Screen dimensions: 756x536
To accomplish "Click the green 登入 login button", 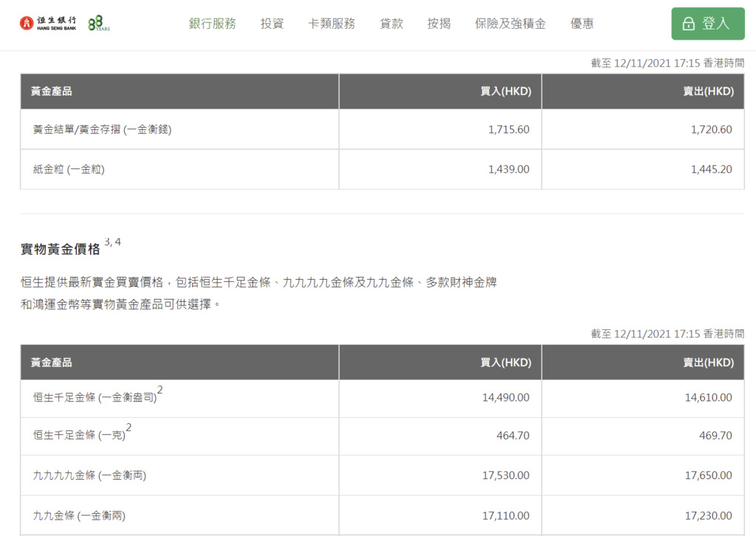I will coord(707,23).
